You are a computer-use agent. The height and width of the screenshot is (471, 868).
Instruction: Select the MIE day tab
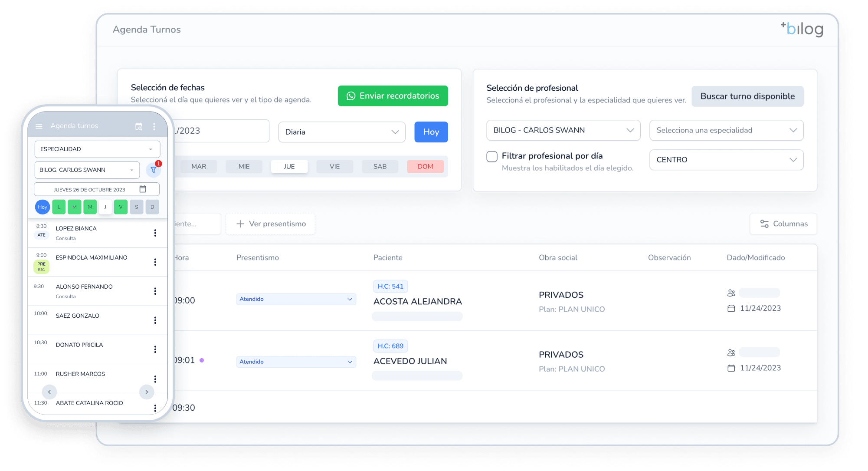244,166
